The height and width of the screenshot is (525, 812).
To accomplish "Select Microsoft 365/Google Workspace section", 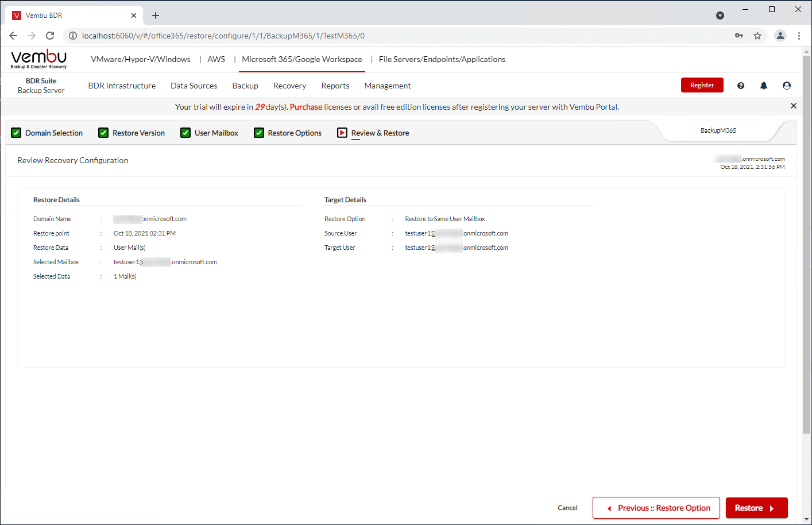I will click(x=302, y=59).
